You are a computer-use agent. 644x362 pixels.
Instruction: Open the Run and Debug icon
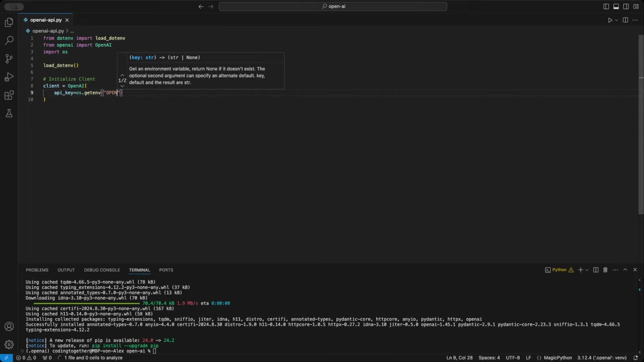click(9, 77)
